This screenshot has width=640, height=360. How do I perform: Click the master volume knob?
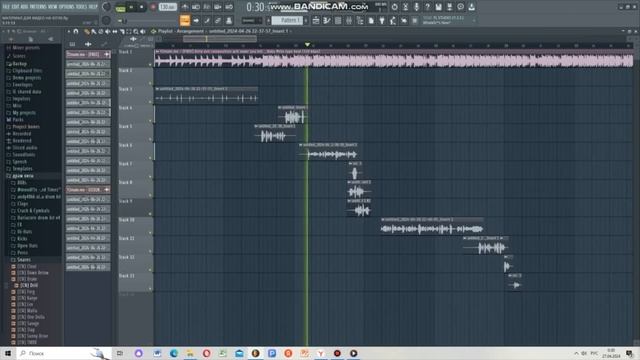106,7
